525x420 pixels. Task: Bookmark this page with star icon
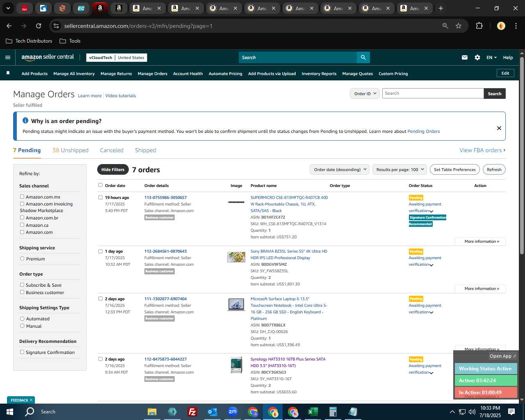[459, 26]
